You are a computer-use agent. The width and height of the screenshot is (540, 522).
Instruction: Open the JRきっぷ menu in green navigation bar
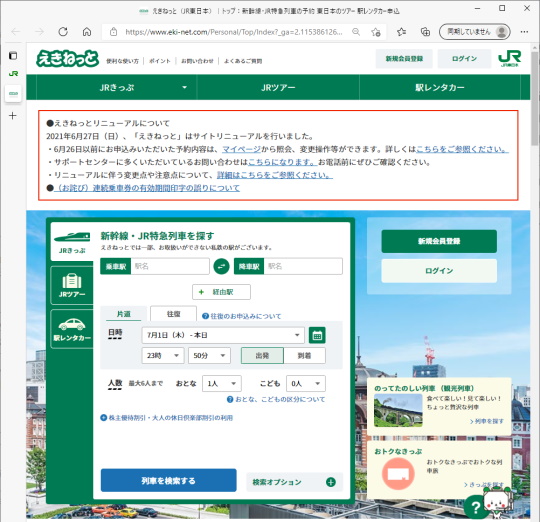click(116, 87)
